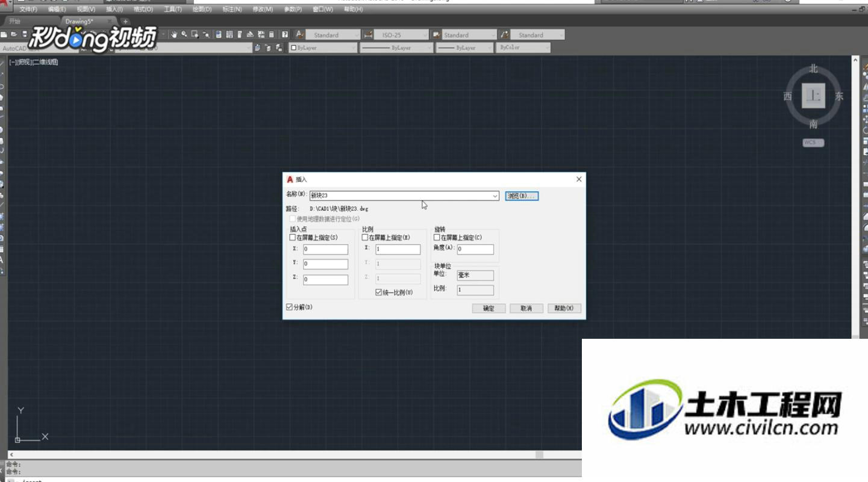Click ViewCube east (东) label

coord(839,96)
